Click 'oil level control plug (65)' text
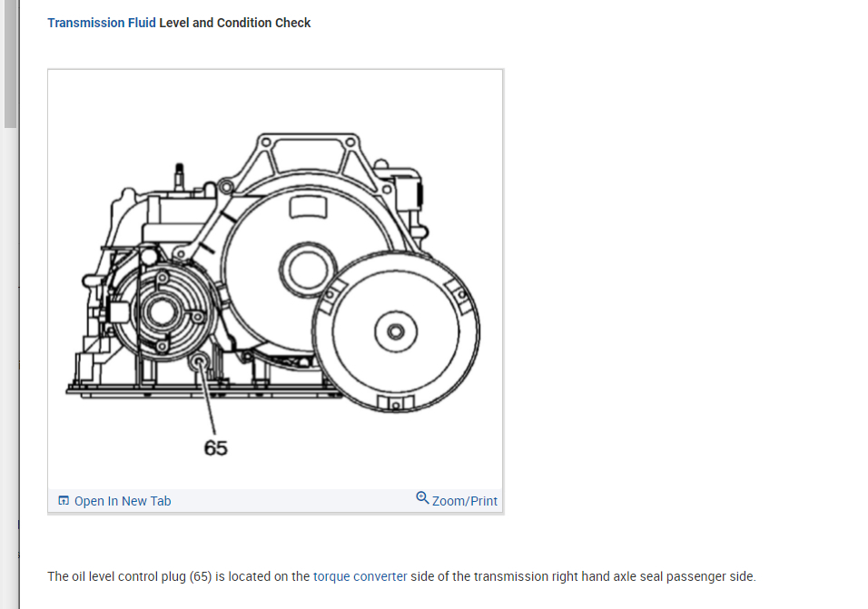 click(x=142, y=576)
